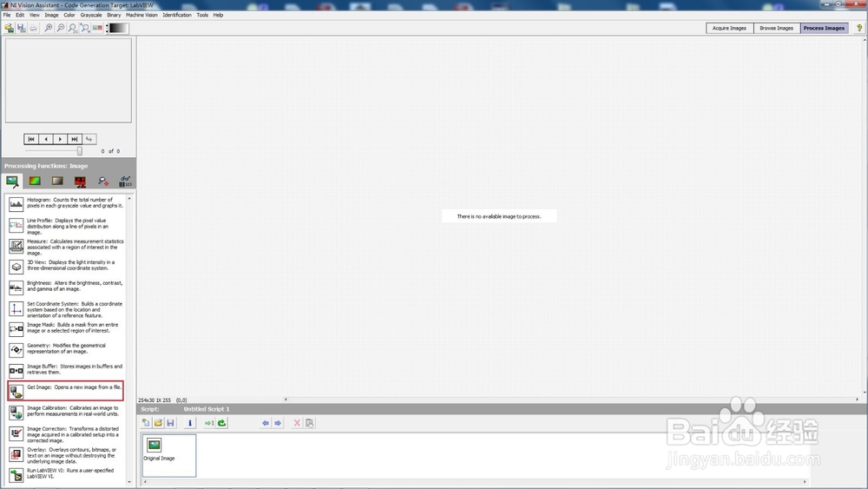Click the Open Script folder icon
The height and width of the screenshot is (489, 868).
pos(158,423)
